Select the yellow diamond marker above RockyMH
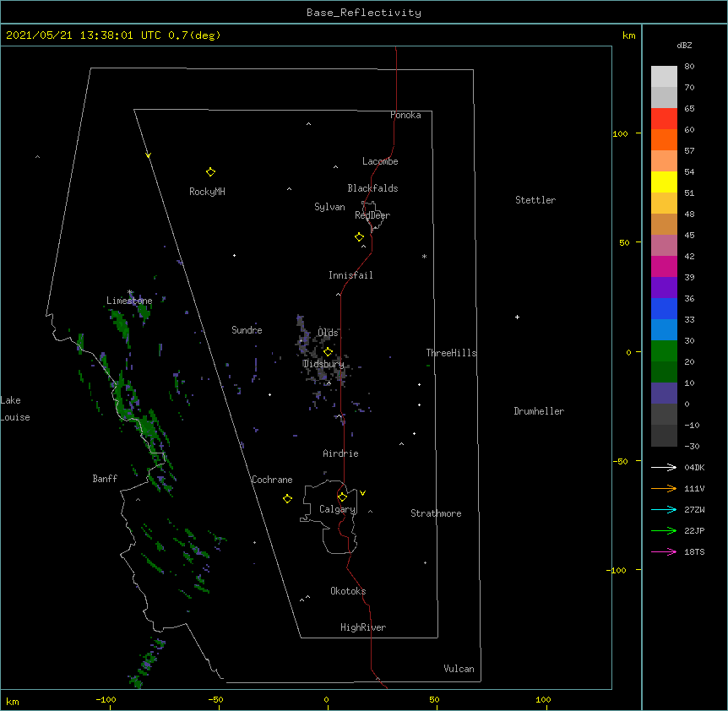This screenshot has width=728, height=711. pos(210,172)
